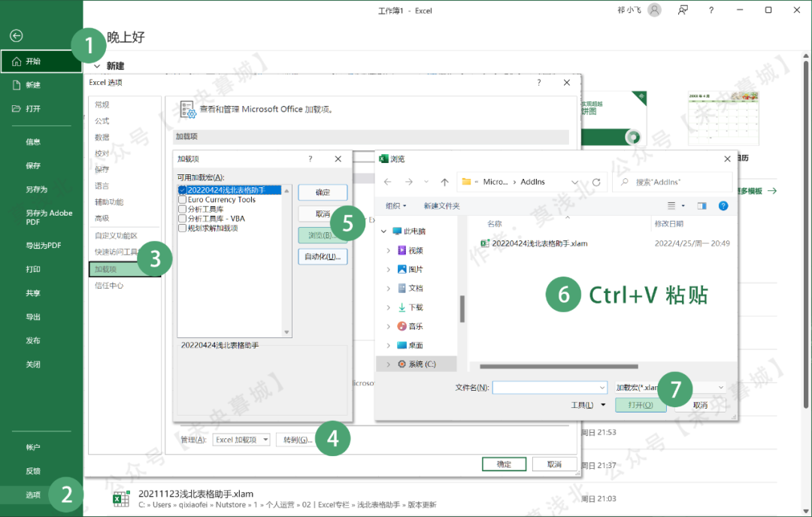Click 取消 in Excel Options dialog
This screenshot has height=517, width=812.
(x=554, y=464)
